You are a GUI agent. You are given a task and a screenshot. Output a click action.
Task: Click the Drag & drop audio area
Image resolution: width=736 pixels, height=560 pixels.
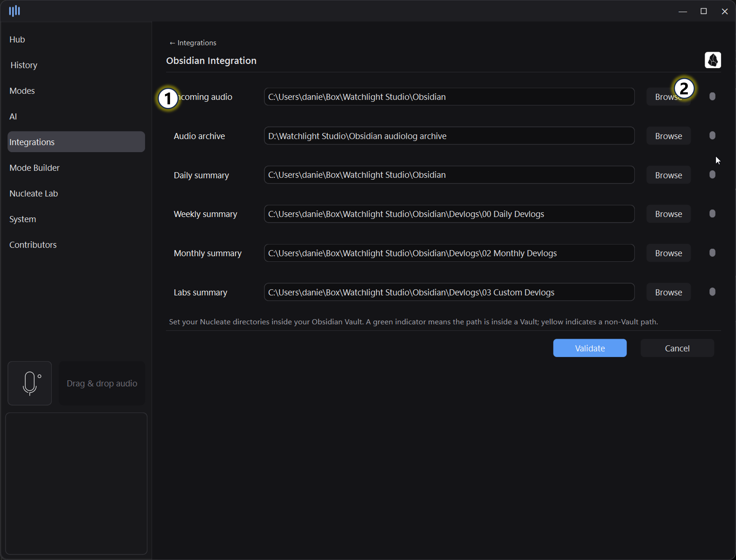(102, 383)
